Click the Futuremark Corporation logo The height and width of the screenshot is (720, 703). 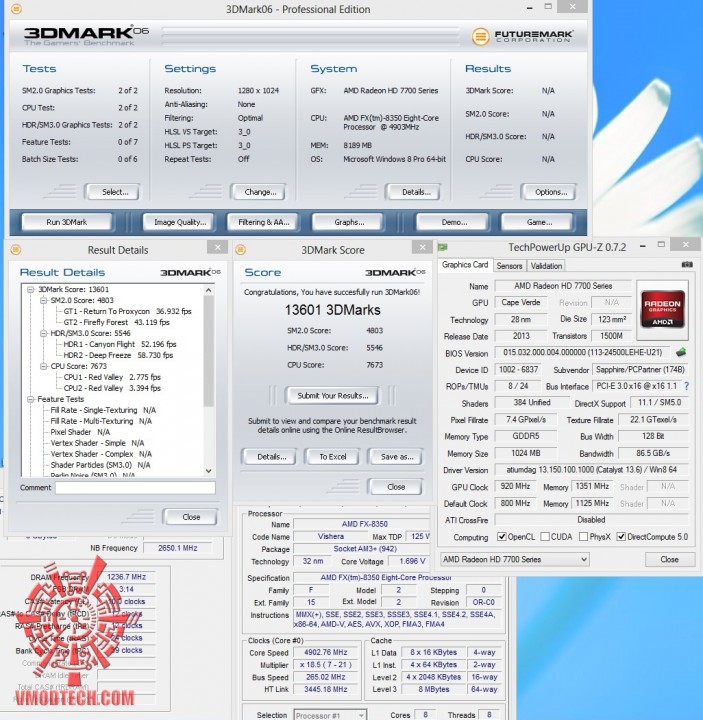(522, 36)
